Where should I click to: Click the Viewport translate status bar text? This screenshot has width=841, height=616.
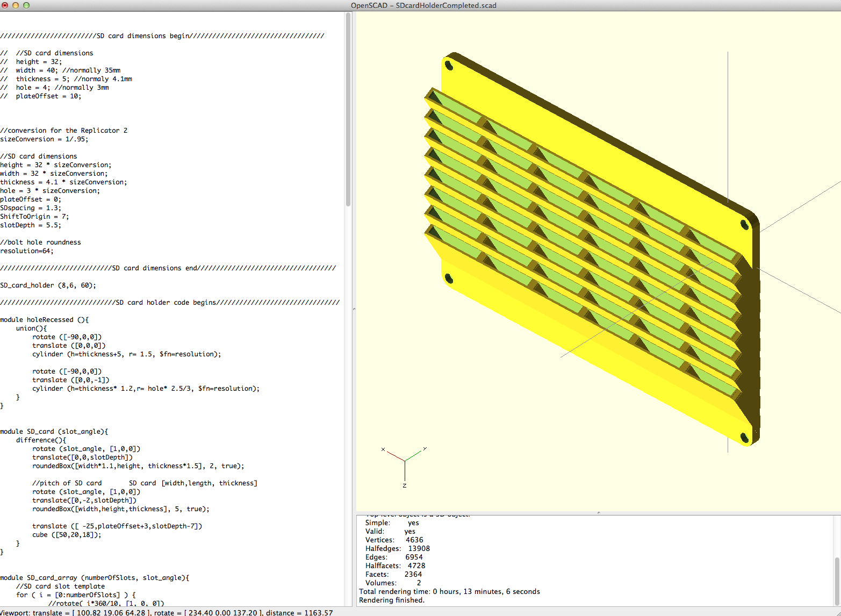coord(167,612)
